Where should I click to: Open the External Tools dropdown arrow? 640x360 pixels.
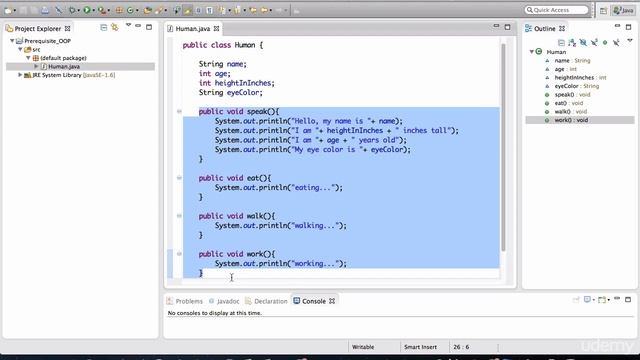pos(109,11)
